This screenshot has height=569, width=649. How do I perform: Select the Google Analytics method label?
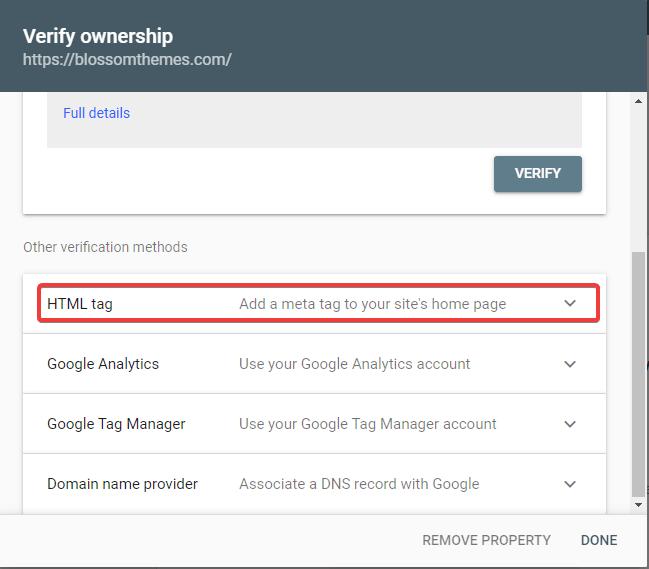pyautogui.click(x=103, y=364)
